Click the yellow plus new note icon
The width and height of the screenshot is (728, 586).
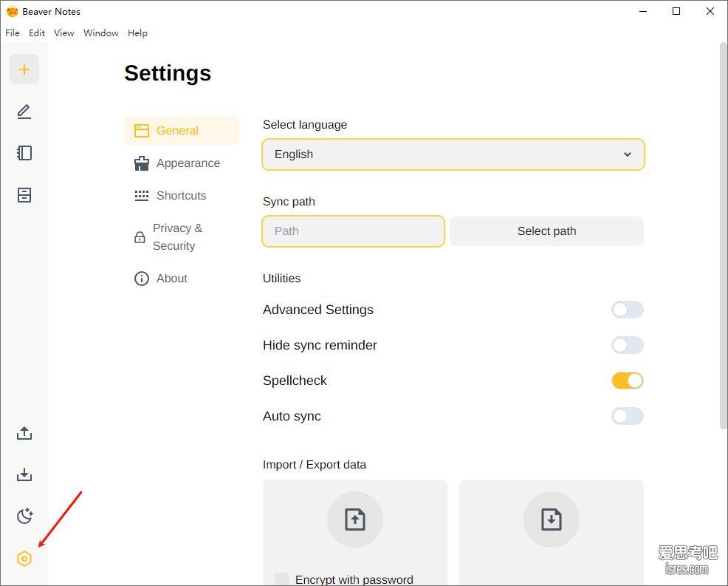(x=24, y=69)
